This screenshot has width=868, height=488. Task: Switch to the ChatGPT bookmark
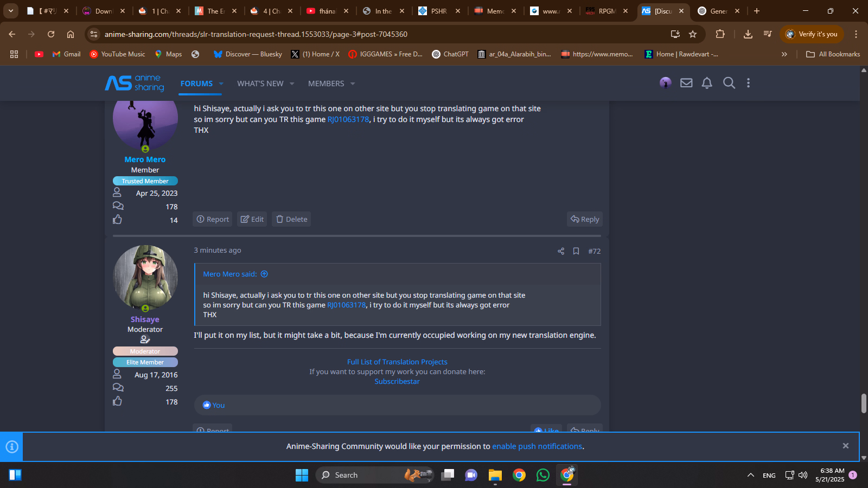click(450, 54)
